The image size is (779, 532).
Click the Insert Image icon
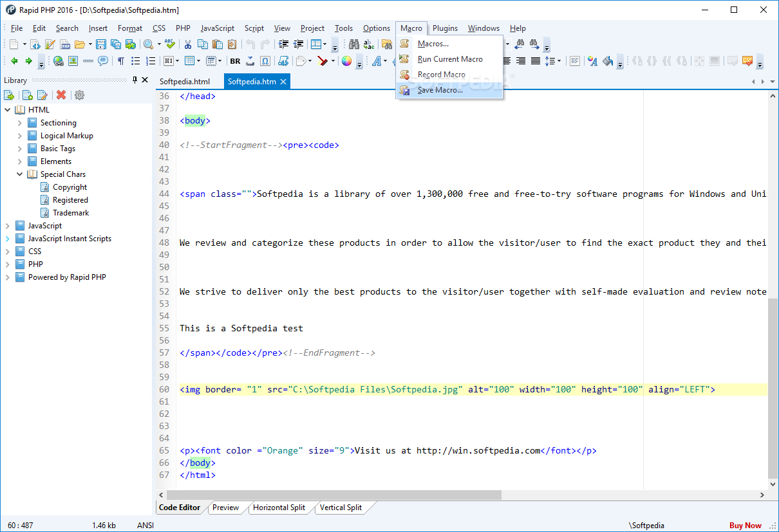[73, 61]
